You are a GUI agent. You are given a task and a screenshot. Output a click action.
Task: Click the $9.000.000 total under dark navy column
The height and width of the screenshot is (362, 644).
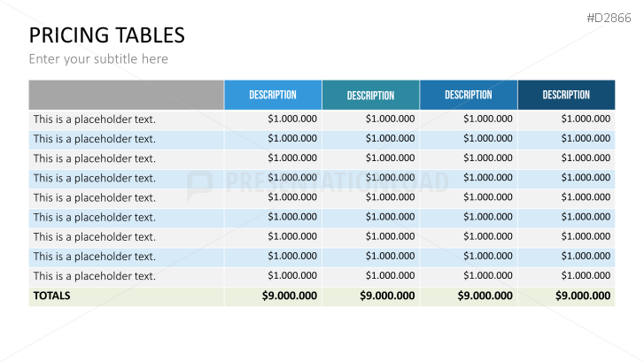pyautogui.click(x=583, y=296)
